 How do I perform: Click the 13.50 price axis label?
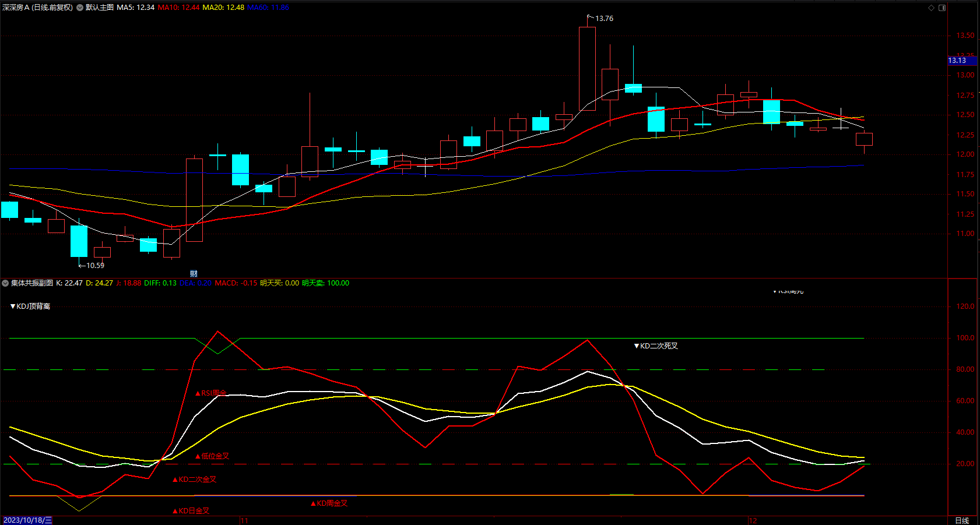[x=965, y=36]
